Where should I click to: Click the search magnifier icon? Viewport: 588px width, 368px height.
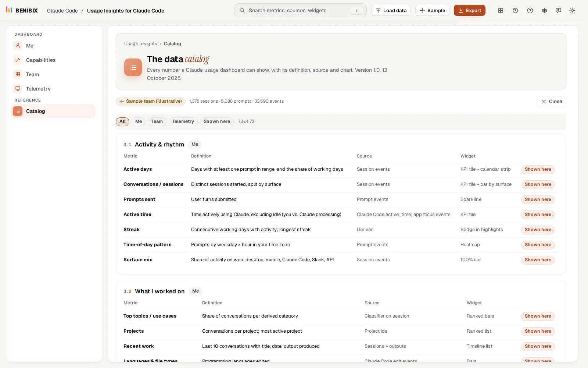point(242,10)
